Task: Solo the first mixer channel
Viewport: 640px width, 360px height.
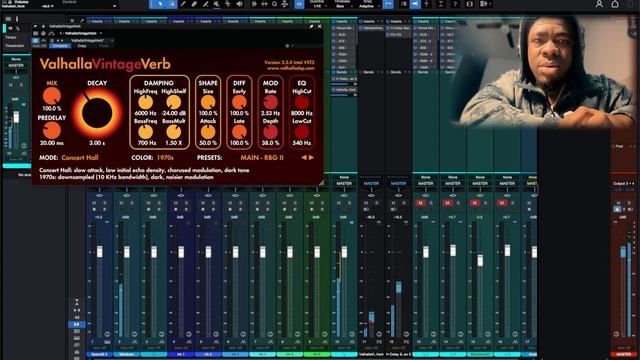Action: coord(105,203)
